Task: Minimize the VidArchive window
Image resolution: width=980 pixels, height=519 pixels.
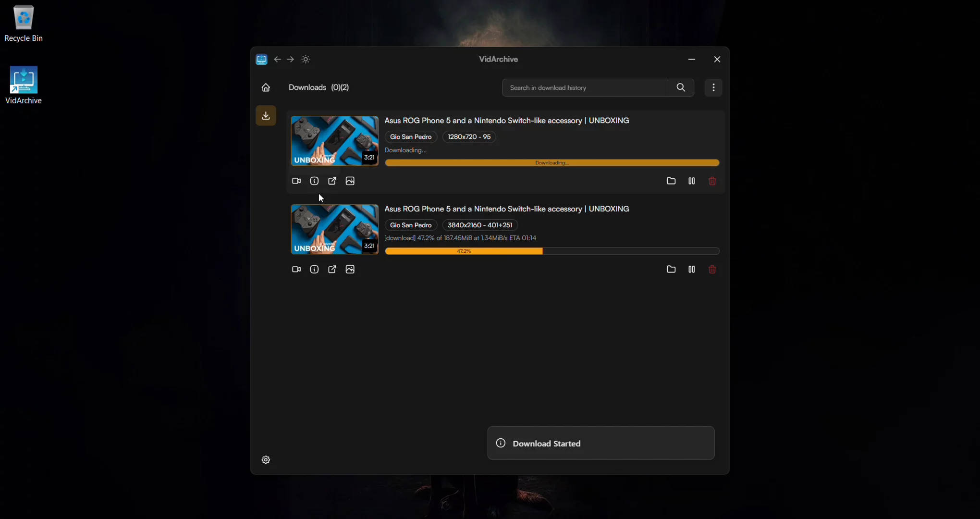Action: [692, 59]
